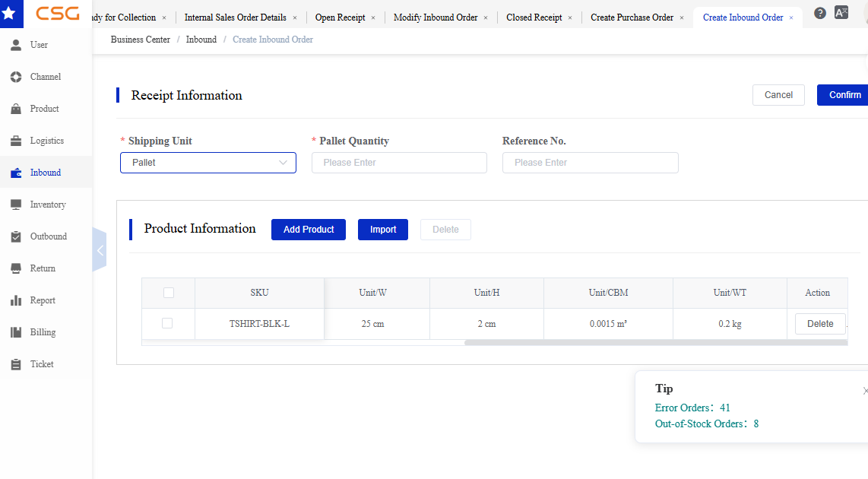Click the product table horizontal scrollbar

pyautogui.click(x=656, y=343)
